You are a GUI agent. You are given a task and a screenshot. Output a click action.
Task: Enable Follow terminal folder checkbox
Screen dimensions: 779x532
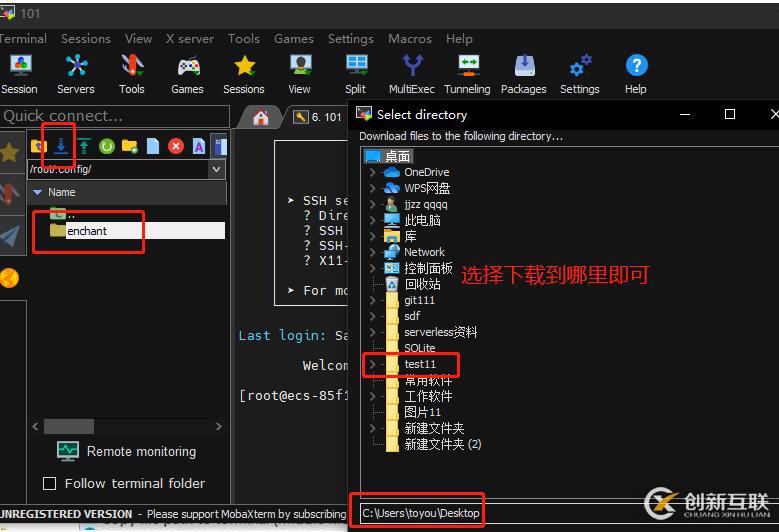click(x=50, y=483)
